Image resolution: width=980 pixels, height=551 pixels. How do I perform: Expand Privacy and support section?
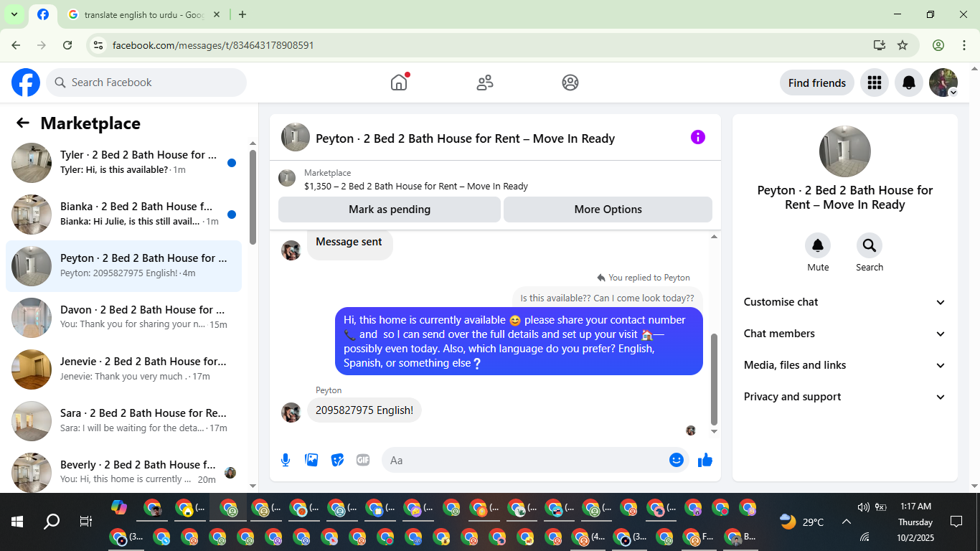click(x=845, y=397)
